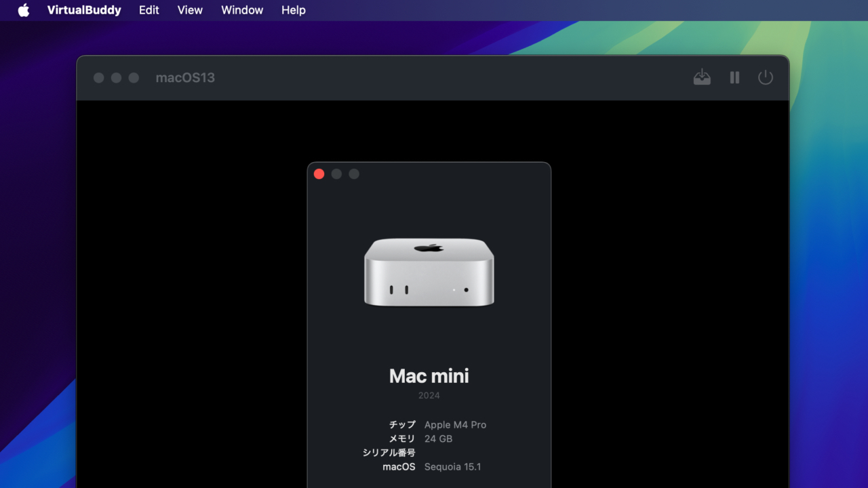
Task: Open the Edit menu
Action: pos(149,10)
